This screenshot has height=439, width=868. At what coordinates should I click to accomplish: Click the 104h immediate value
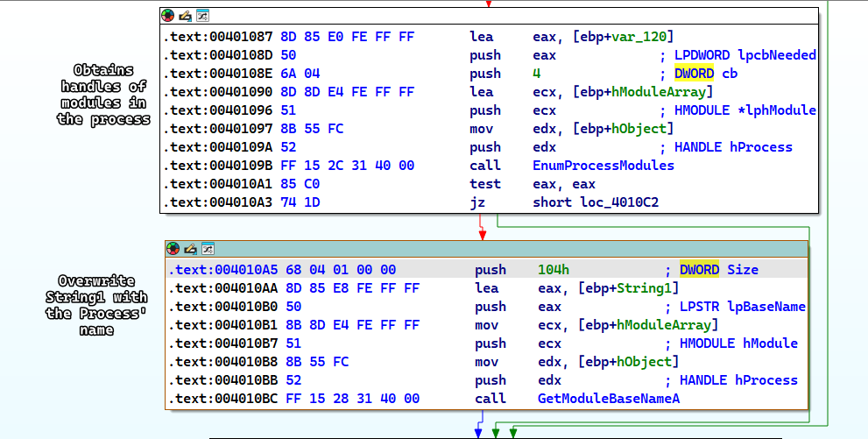pos(552,270)
